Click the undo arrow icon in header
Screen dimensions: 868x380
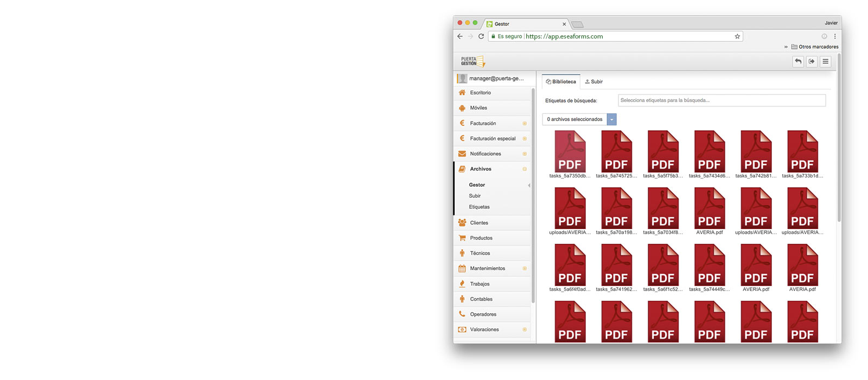[x=798, y=61]
